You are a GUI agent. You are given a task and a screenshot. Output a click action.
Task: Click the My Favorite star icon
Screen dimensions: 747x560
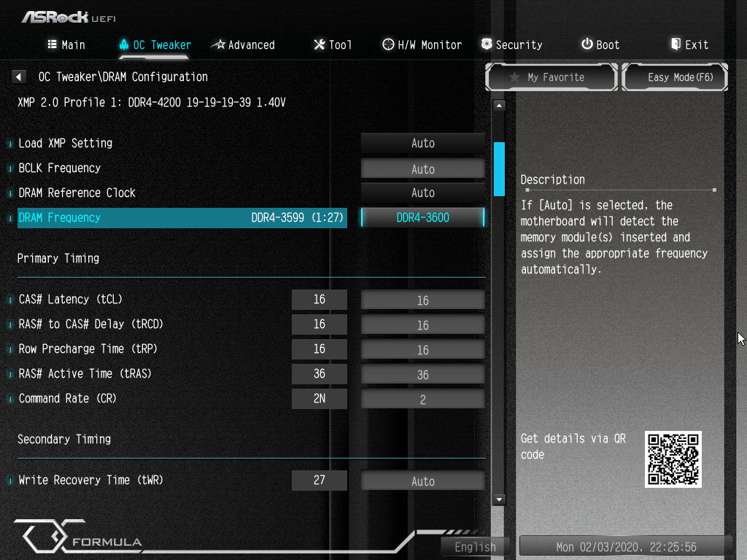coord(514,77)
